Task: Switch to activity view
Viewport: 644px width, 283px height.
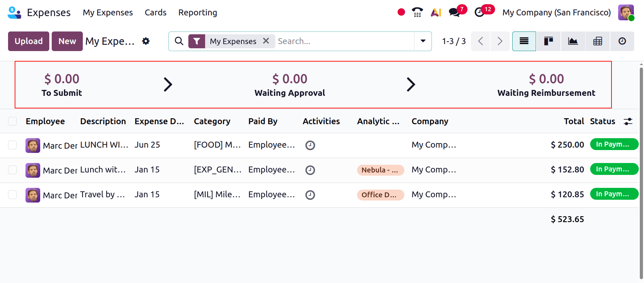Action: coord(622,41)
